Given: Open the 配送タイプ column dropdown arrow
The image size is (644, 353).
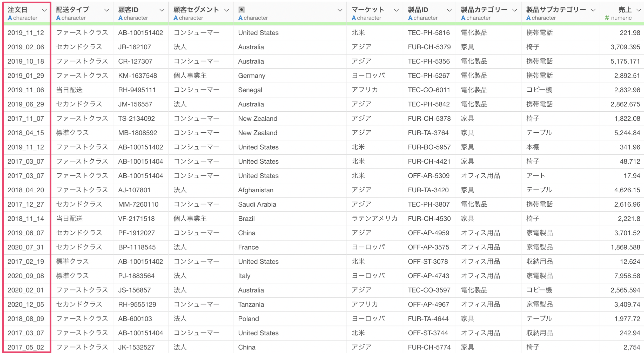Looking at the screenshot, I should pyautogui.click(x=106, y=10).
